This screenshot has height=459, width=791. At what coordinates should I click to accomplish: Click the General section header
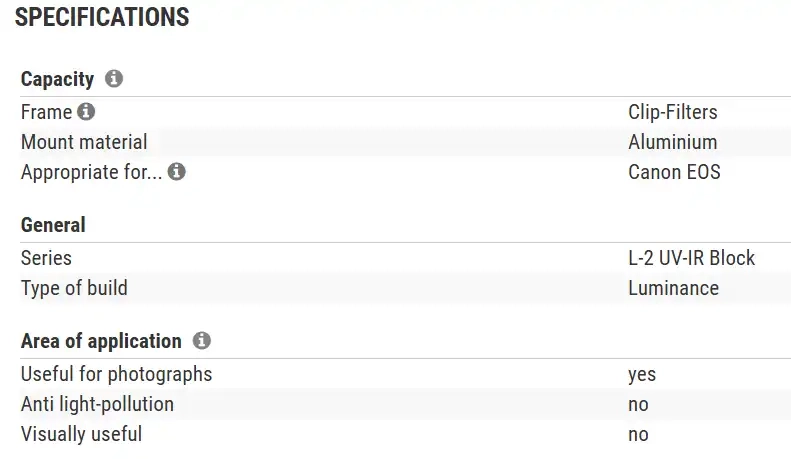[53, 225]
